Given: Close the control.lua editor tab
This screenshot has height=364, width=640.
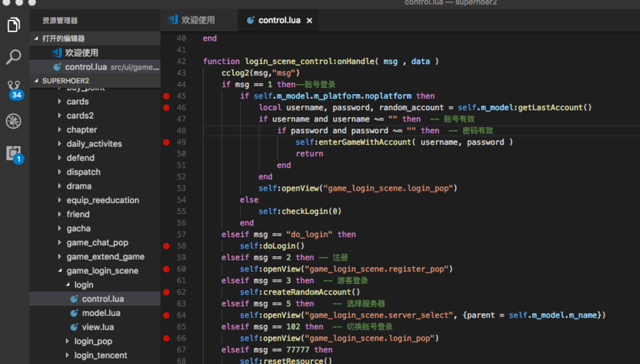Looking at the screenshot, I should 309,20.
